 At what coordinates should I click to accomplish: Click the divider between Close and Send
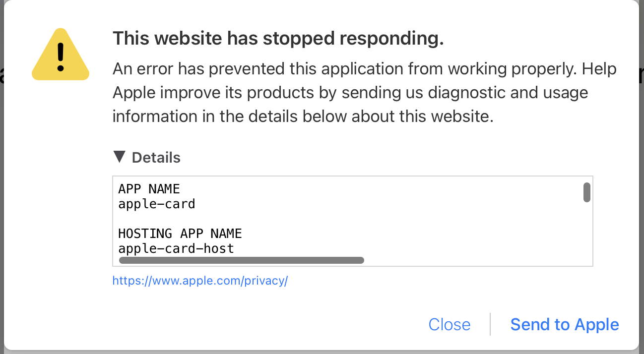[490, 324]
